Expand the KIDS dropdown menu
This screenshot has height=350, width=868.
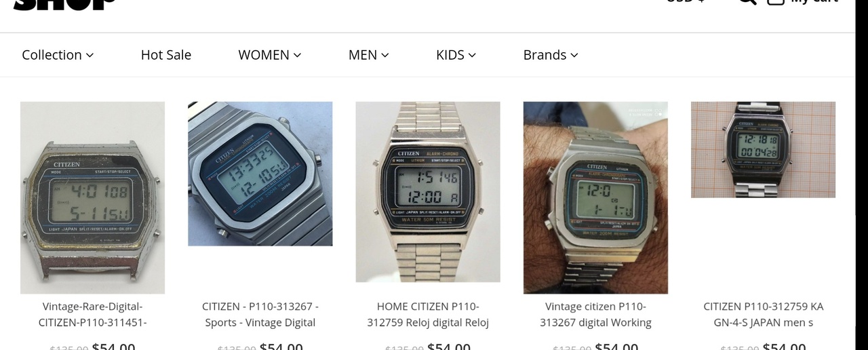pyautogui.click(x=456, y=55)
